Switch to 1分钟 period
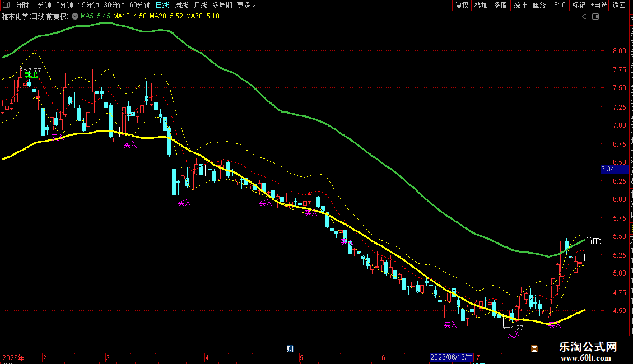 coord(43,5)
